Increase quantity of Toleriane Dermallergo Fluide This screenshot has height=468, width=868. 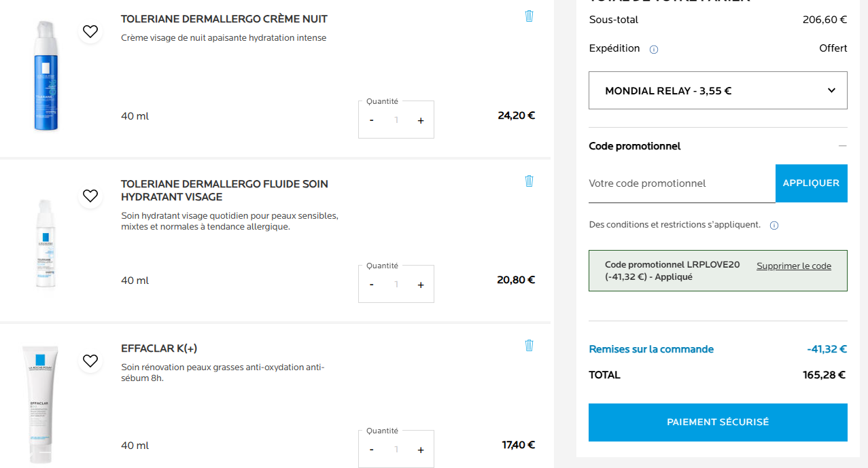point(421,285)
